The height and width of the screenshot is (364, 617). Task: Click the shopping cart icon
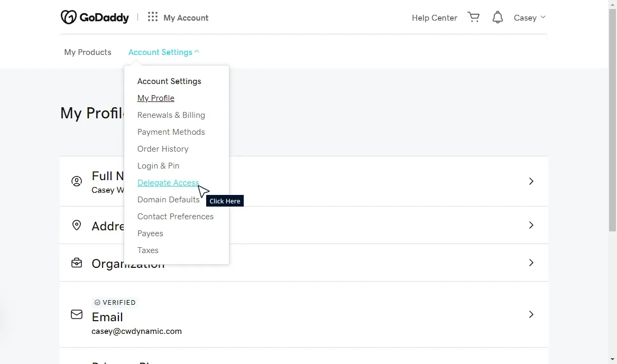473,17
